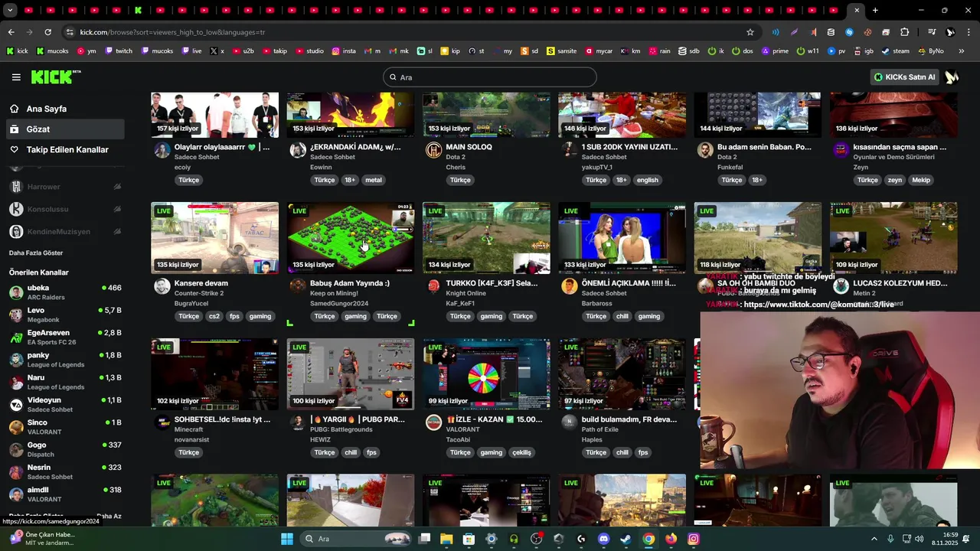
Task: Click the browser address bar URL
Action: coord(172,32)
